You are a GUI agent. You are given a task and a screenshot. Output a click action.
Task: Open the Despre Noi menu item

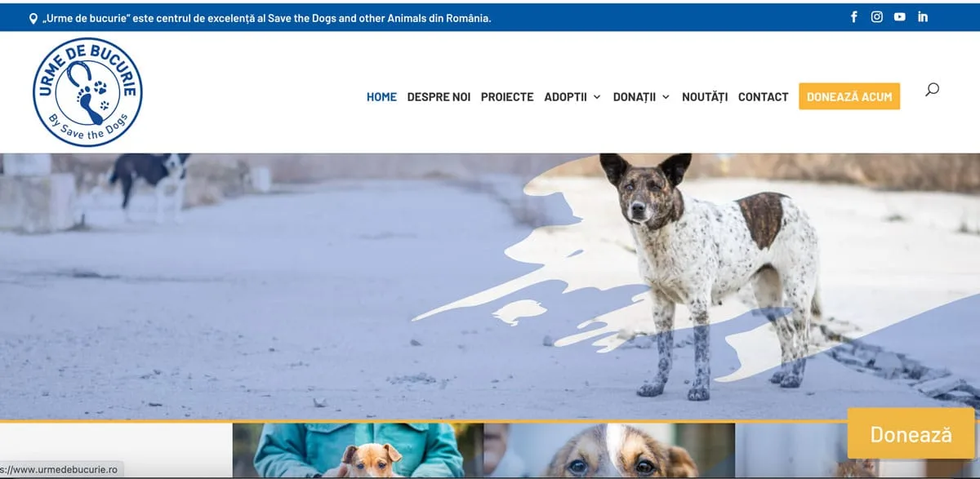(439, 96)
